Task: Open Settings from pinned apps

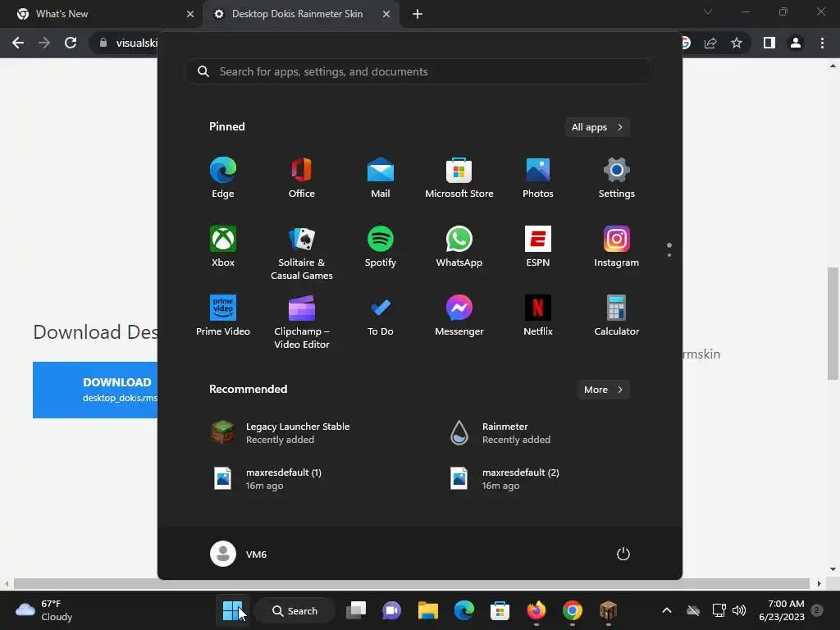Action: 617,178
